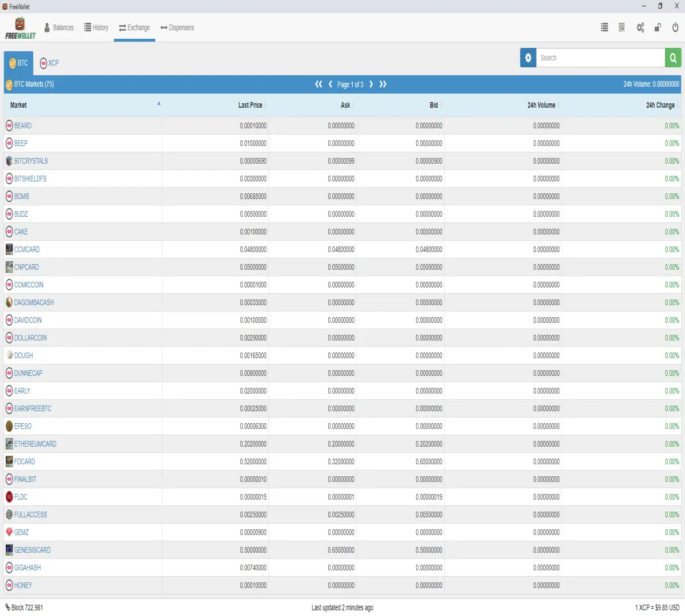
Task: Click the BTC Markets (75) heading
Action: 34,84
